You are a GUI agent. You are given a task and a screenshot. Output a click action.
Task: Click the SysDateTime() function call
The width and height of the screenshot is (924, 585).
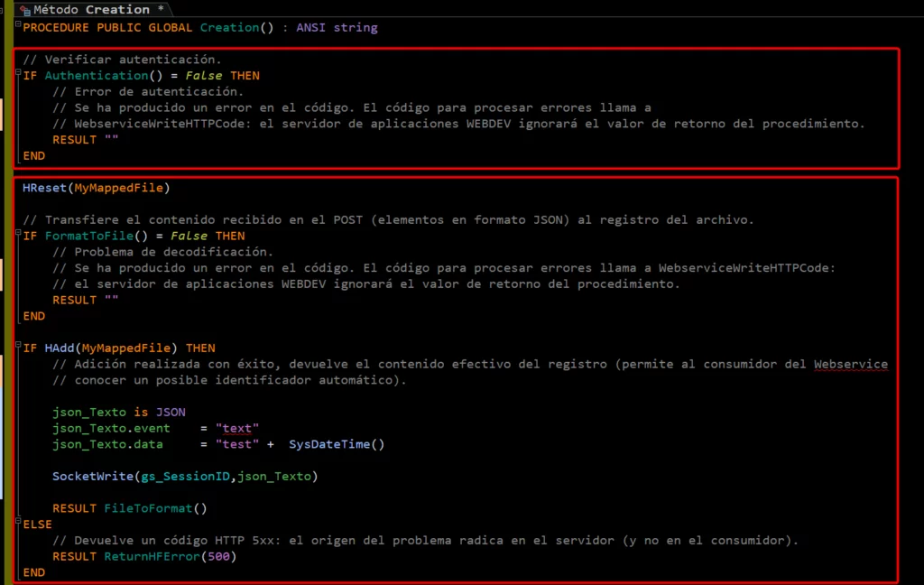click(337, 444)
